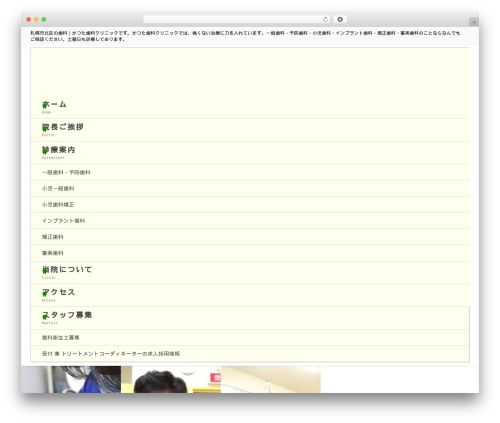
Task: Click the round icon right of the address bar
Action: click(340, 20)
